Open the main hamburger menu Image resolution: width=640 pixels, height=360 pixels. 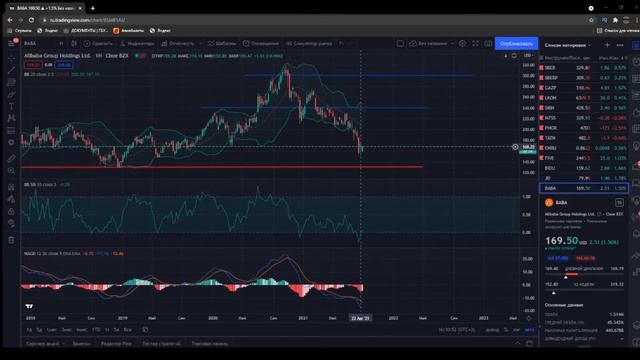[x=11, y=43]
